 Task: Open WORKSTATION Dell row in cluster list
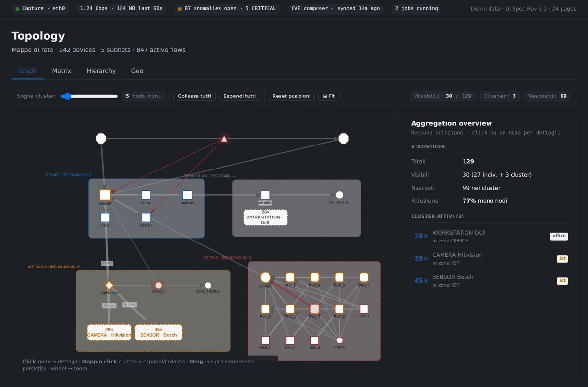490,236
